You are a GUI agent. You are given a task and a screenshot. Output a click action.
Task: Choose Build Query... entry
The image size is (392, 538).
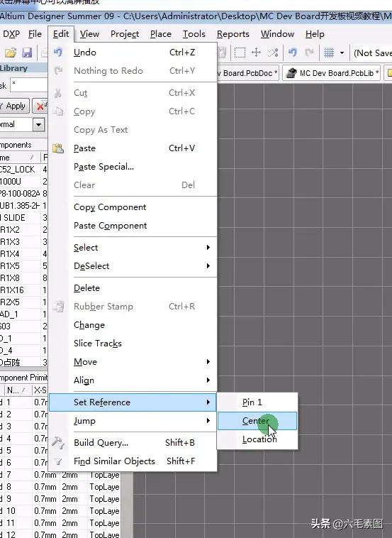(x=133, y=443)
